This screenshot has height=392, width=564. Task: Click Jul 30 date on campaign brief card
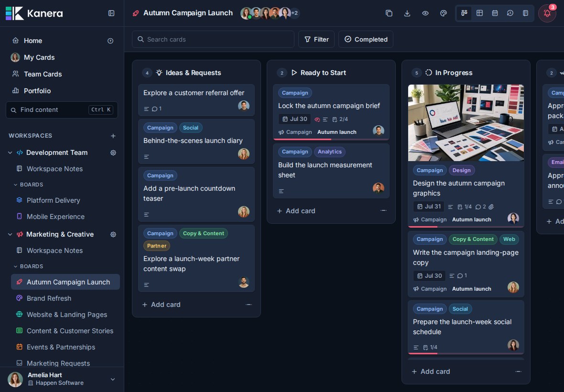coord(294,119)
